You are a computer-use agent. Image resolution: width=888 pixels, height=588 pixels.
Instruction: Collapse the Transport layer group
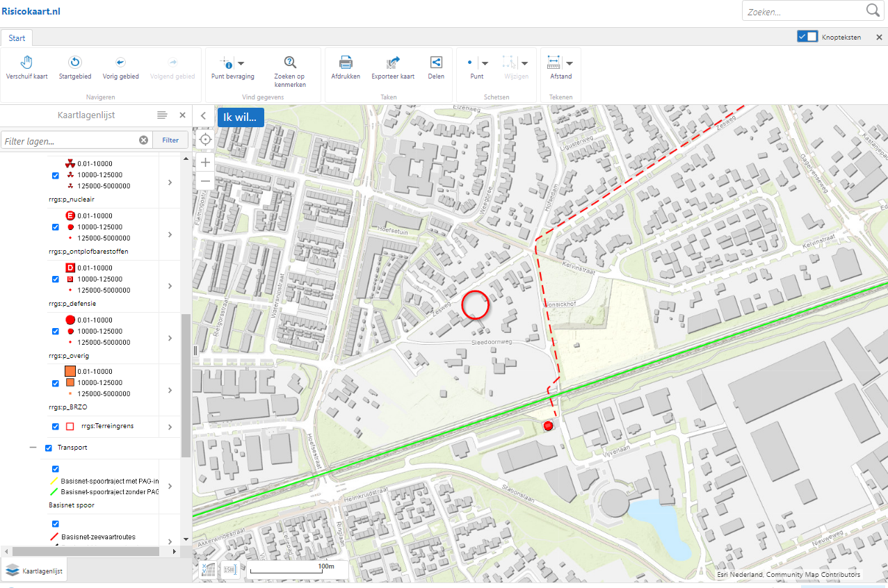[33, 448]
